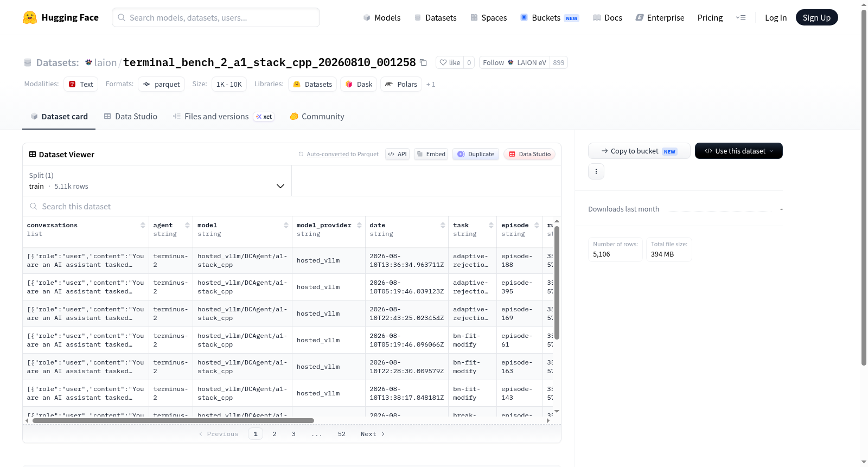The height and width of the screenshot is (467, 868).
Task: Open Data Studio from viewer header
Action: (529, 154)
